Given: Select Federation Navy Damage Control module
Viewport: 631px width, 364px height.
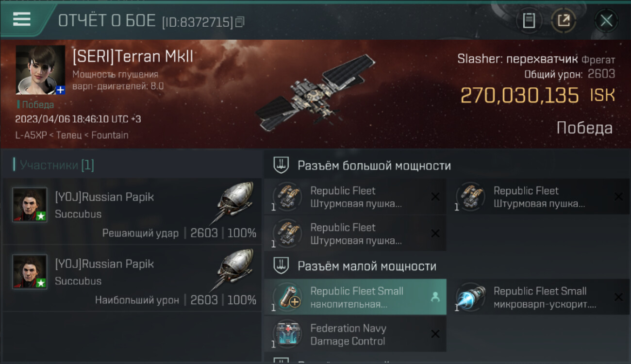Looking at the screenshot, I should 355,334.
